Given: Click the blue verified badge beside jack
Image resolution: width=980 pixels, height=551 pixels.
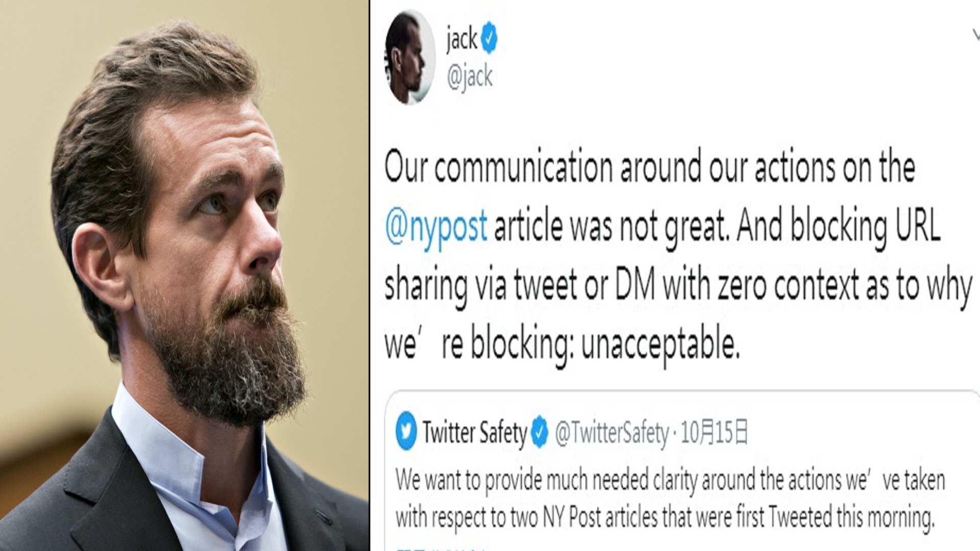Looking at the screenshot, I should point(489,39).
